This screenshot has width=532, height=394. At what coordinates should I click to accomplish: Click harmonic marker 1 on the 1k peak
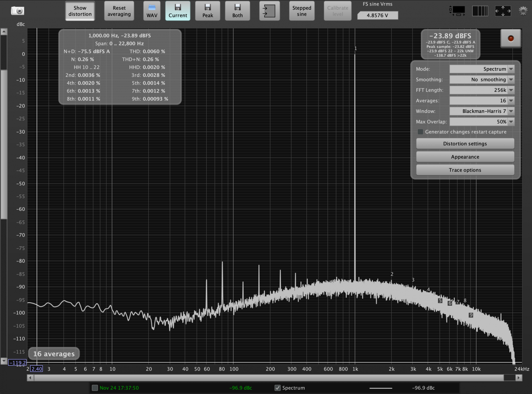coord(355,48)
